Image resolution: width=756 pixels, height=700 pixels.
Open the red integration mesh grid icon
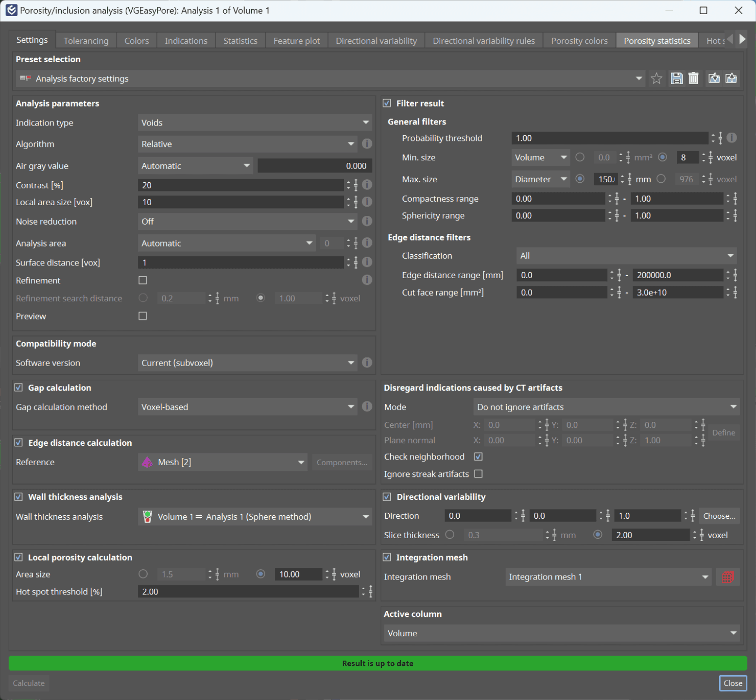(x=727, y=577)
